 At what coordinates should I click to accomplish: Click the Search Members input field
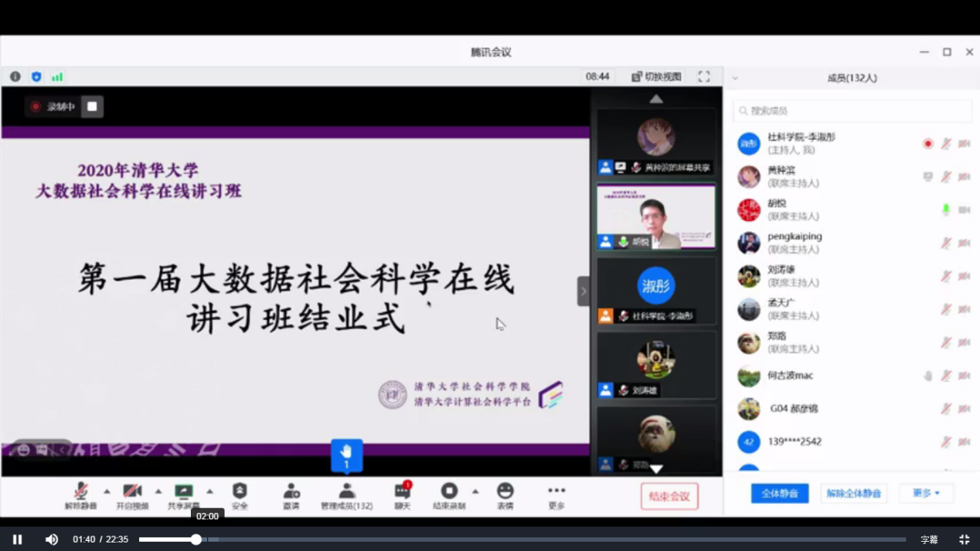(x=852, y=111)
